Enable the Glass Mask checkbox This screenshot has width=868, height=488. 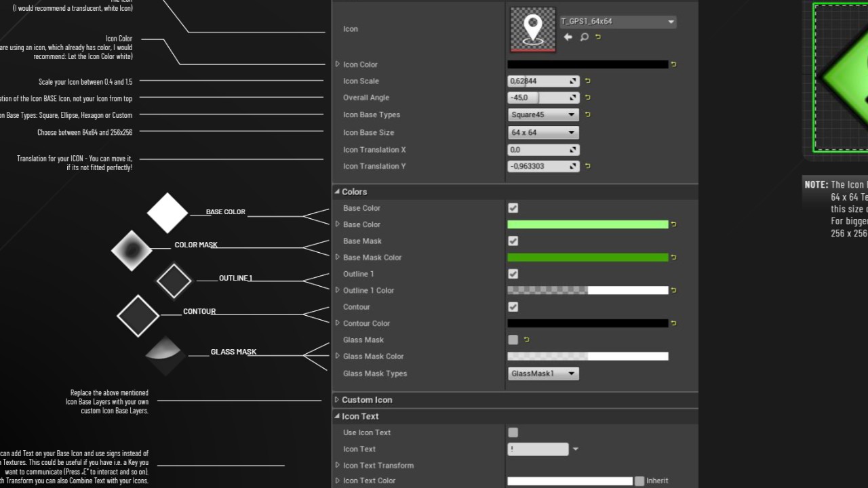(513, 340)
